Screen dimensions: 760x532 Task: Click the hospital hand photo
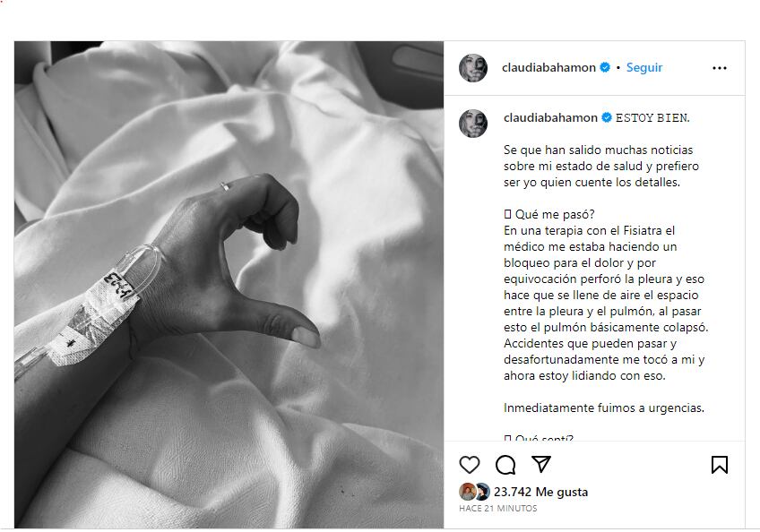coord(229,285)
